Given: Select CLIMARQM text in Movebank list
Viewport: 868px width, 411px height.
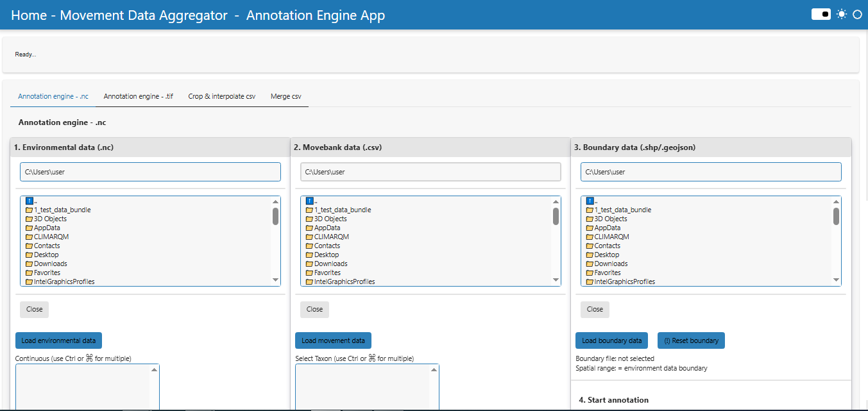Looking at the screenshot, I should (x=332, y=237).
